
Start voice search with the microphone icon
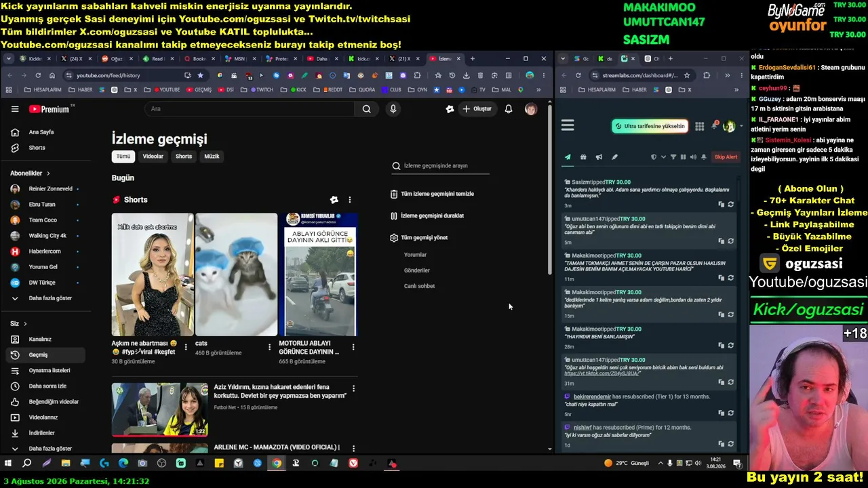tap(393, 109)
